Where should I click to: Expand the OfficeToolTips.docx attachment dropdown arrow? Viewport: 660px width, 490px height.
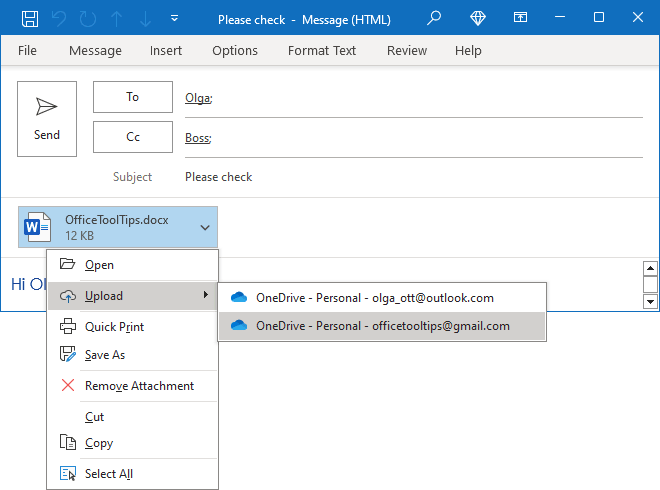(205, 228)
